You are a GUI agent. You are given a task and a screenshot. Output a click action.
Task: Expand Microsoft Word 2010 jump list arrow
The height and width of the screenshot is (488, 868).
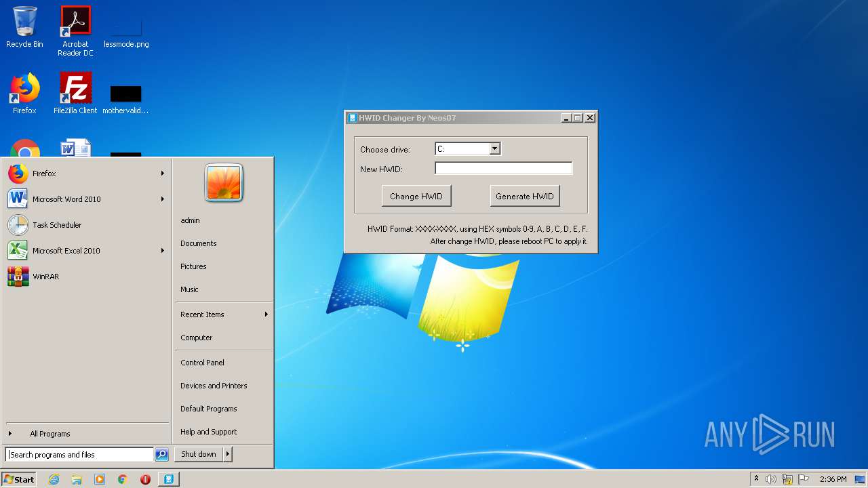tap(162, 199)
